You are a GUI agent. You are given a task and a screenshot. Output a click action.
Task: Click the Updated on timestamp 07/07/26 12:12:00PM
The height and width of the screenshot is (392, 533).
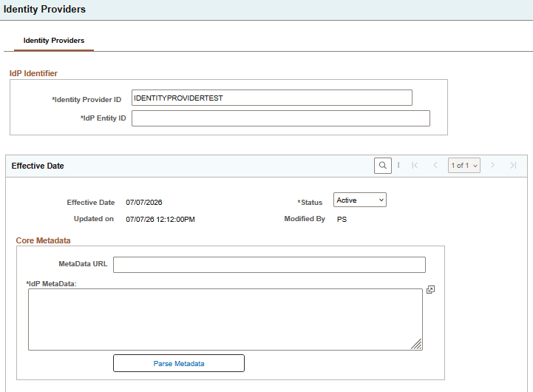pyautogui.click(x=160, y=220)
